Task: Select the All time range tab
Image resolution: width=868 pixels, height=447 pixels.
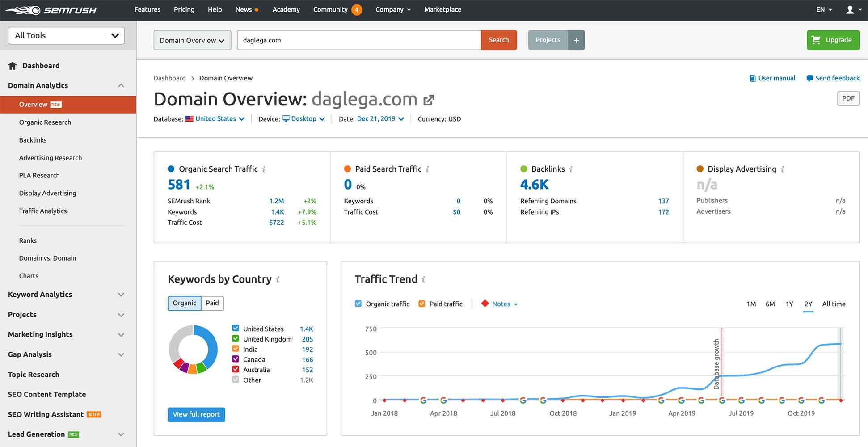Action: click(834, 304)
